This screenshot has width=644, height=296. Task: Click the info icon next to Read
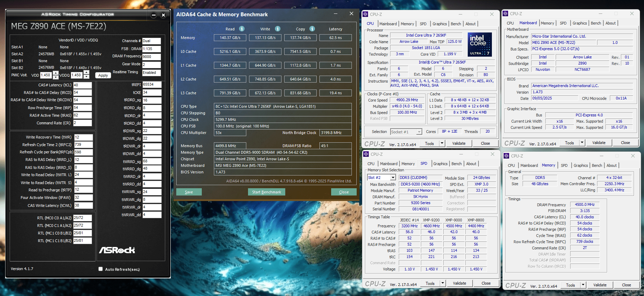click(242, 29)
